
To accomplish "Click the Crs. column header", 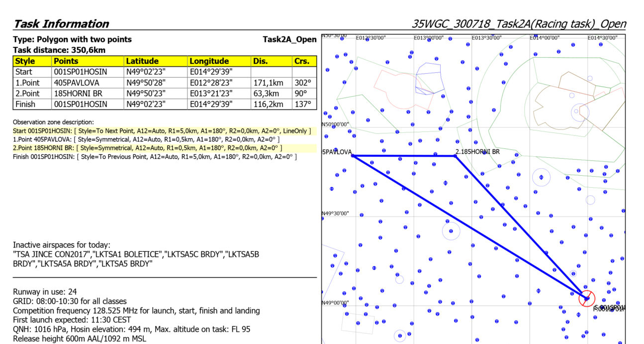I will (304, 61).
